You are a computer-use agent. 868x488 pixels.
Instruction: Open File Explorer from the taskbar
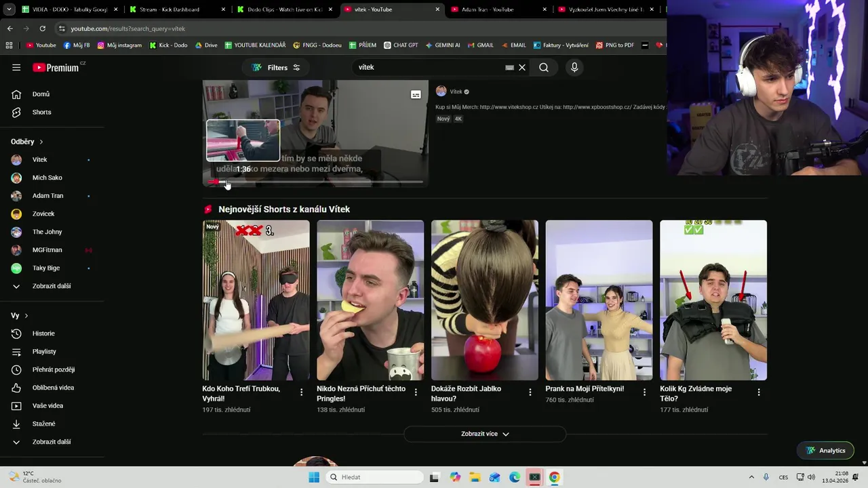pos(475,477)
